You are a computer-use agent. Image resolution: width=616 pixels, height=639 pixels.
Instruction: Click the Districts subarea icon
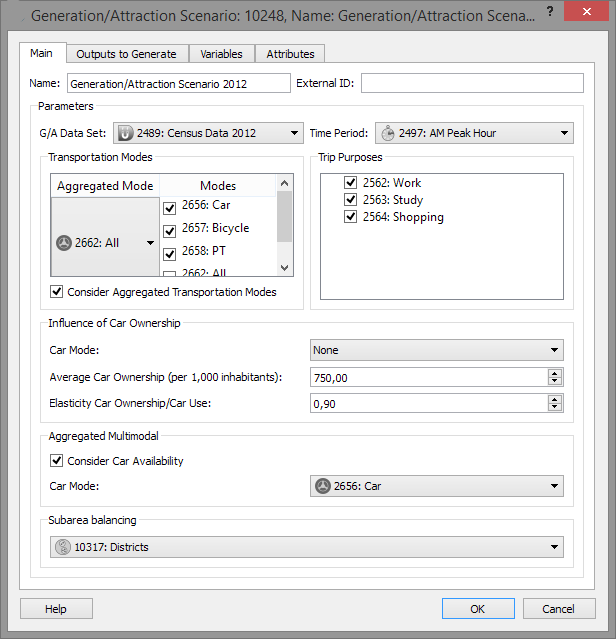pos(63,547)
